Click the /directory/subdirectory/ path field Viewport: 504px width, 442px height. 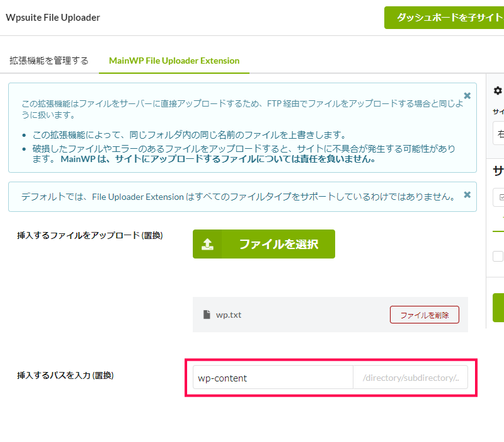(x=411, y=377)
